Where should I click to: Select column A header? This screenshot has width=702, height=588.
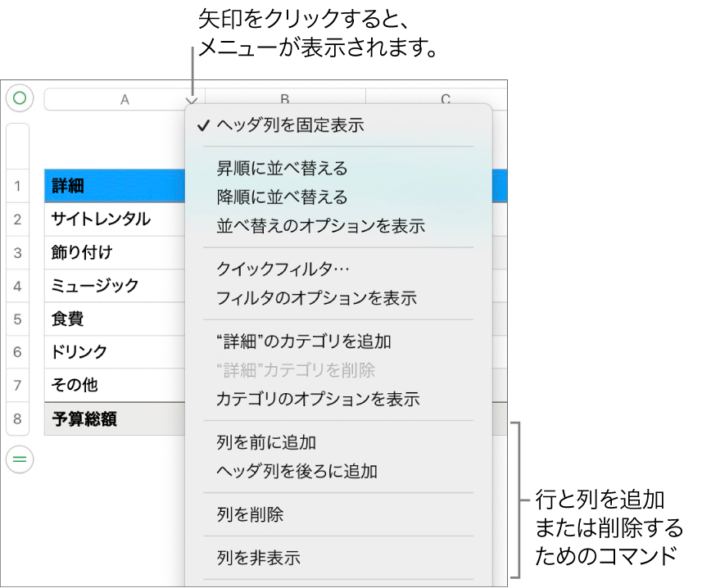point(125,99)
